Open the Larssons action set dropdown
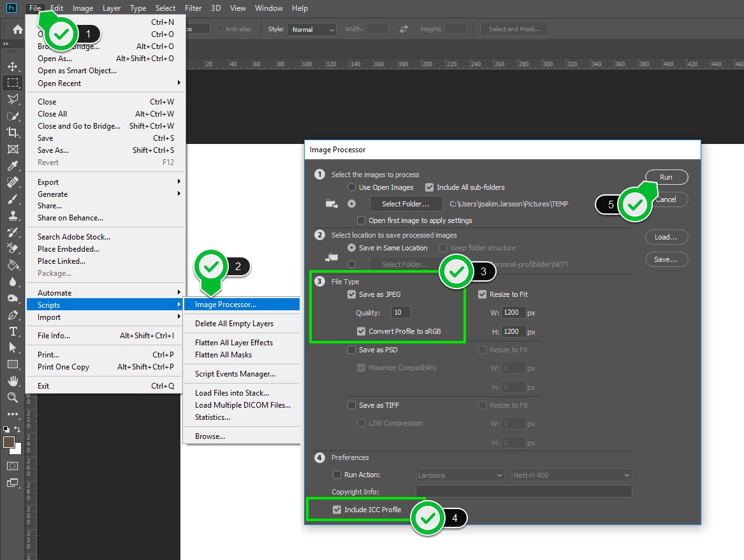This screenshot has width=744, height=560. tap(460, 475)
